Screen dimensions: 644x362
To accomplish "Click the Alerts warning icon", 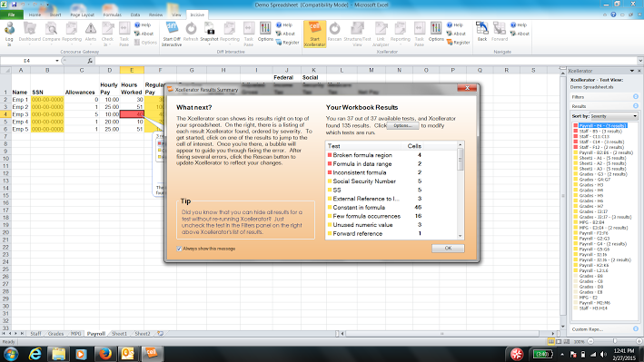I will pos(90,32).
